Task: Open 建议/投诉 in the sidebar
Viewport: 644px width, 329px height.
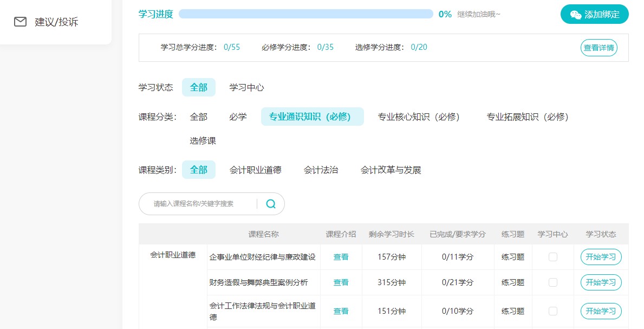Action: [56, 22]
